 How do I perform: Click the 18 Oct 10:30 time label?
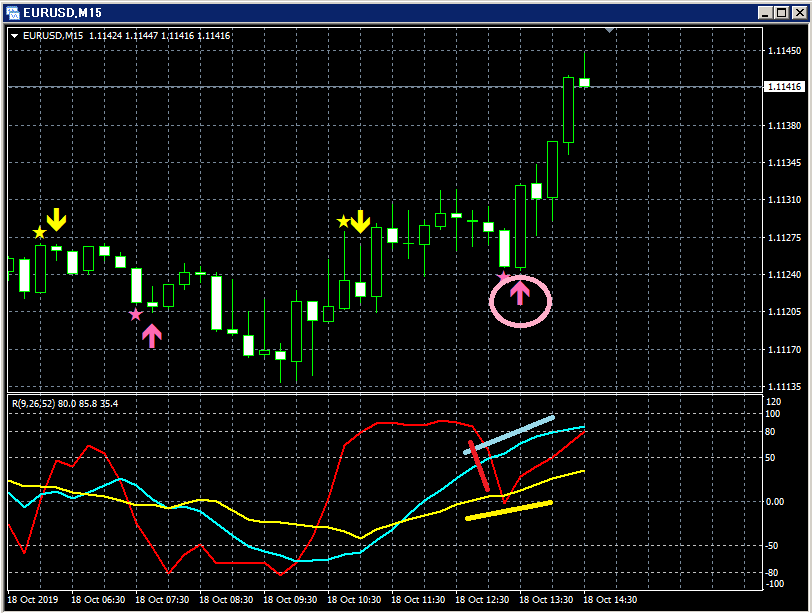click(354, 600)
